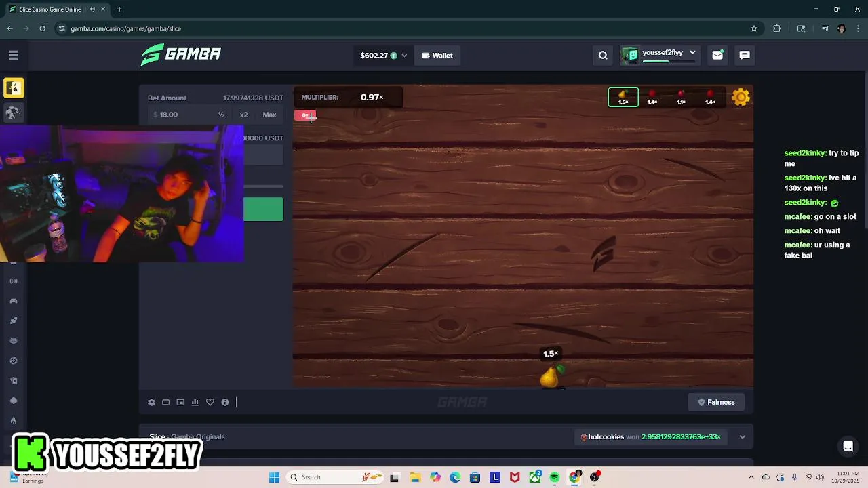Open McAfee from the taskbar

pyautogui.click(x=515, y=477)
